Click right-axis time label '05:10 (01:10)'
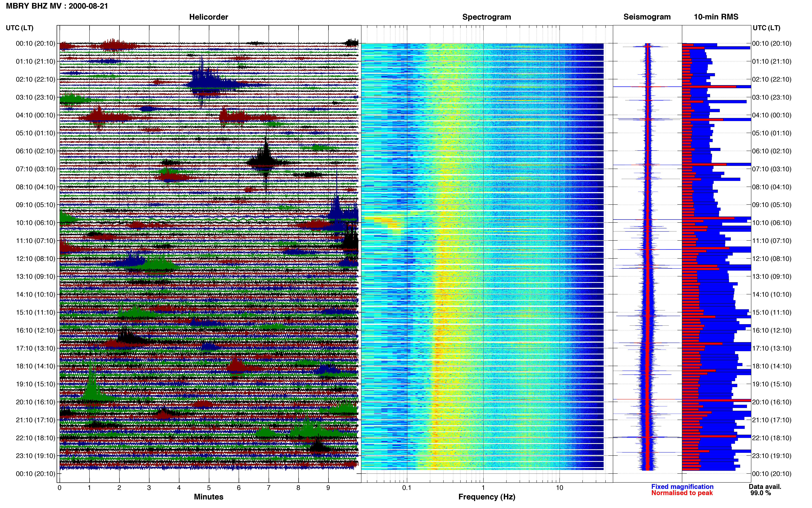The width and height of the screenshot is (812, 508). (x=772, y=133)
